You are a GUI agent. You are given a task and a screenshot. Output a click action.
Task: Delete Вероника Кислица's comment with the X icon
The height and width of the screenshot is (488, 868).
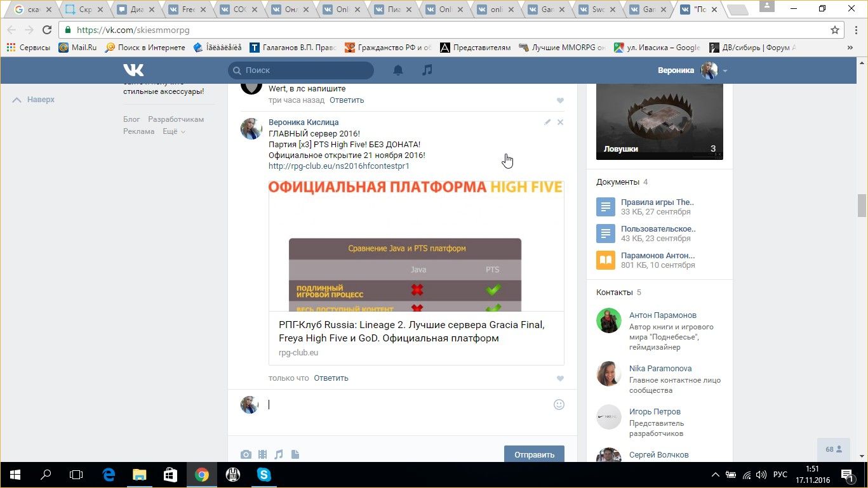(x=560, y=122)
